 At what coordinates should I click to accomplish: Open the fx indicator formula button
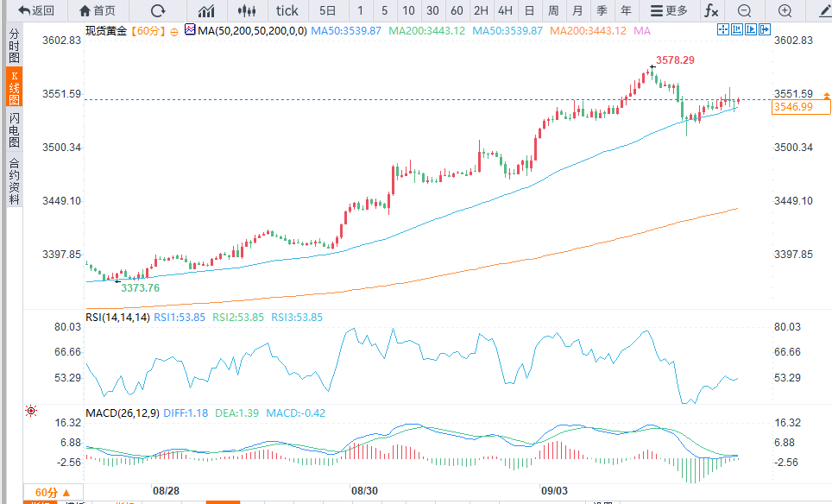pyautogui.click(x=711, y=10)
